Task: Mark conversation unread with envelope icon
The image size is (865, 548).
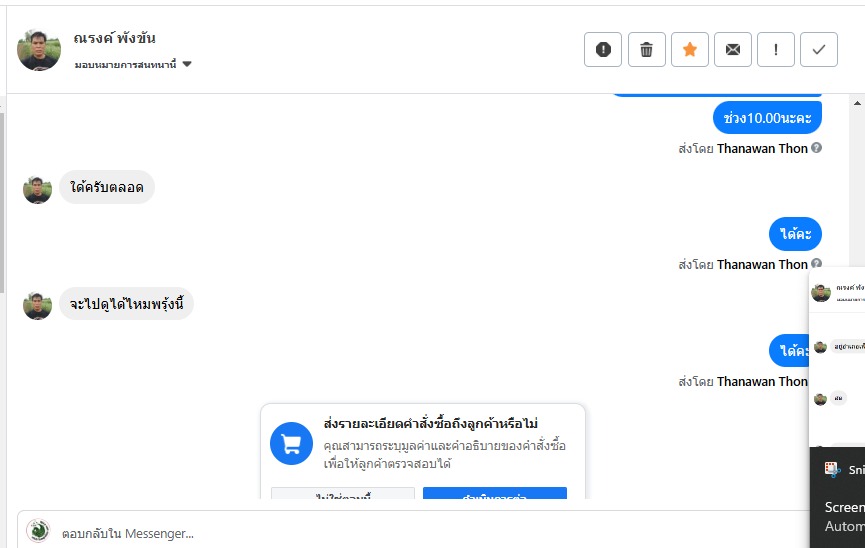Action: 733,49
